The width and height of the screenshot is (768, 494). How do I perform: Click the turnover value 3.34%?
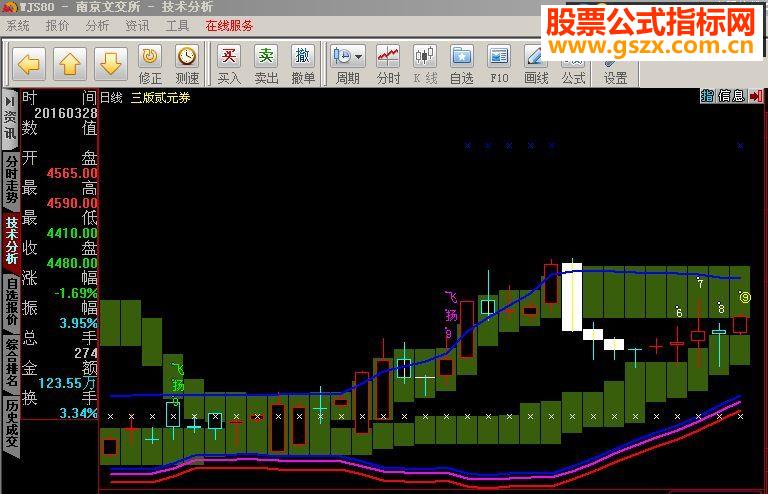click(78, 413)
